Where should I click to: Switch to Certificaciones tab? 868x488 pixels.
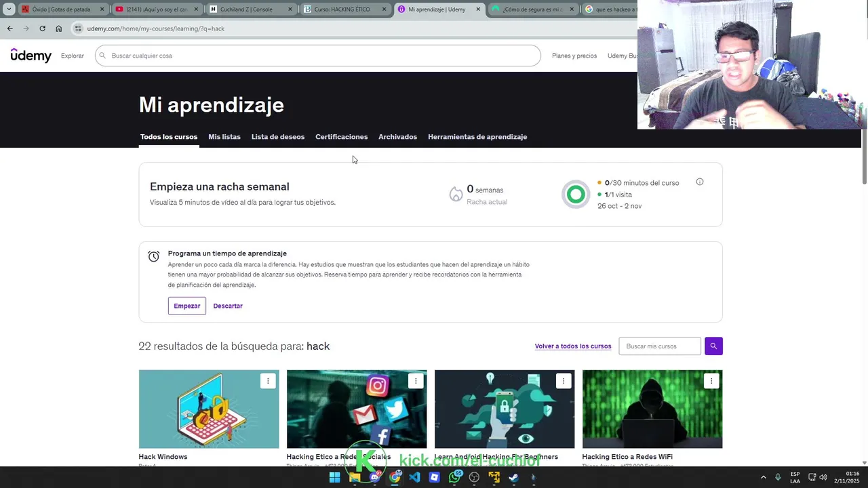[342, 137]
